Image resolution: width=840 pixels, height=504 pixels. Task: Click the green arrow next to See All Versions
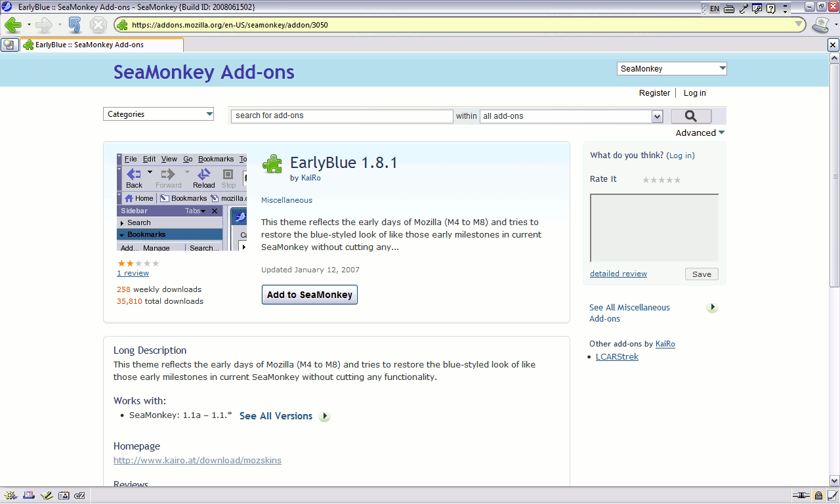click(324, 416)
